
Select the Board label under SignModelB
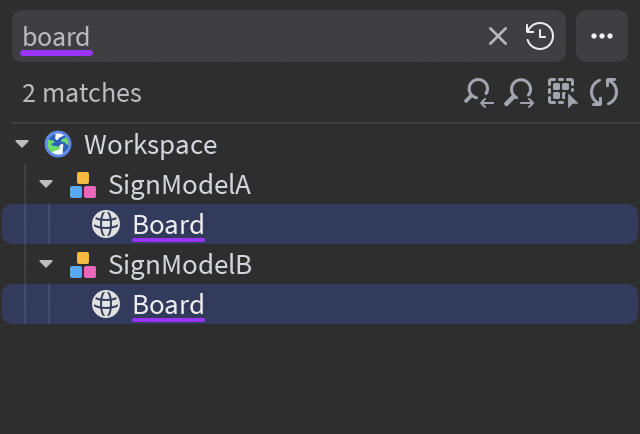coord(168,305)
